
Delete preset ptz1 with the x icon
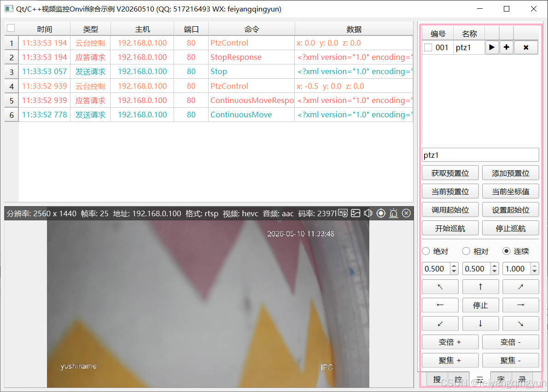(525, 47)
